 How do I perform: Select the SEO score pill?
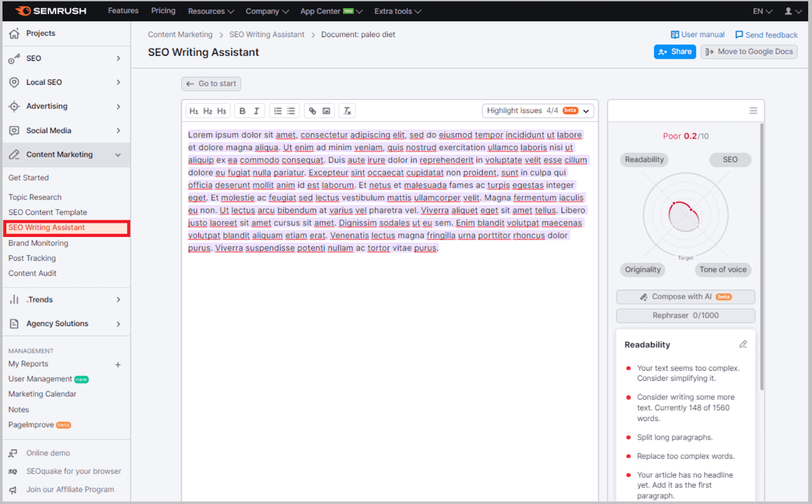tap(730, 160)
